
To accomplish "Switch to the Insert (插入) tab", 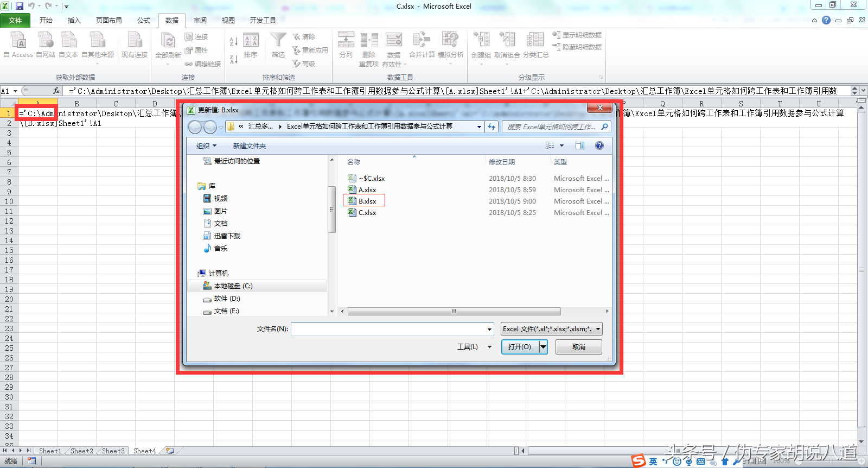I will coord(74,20).
